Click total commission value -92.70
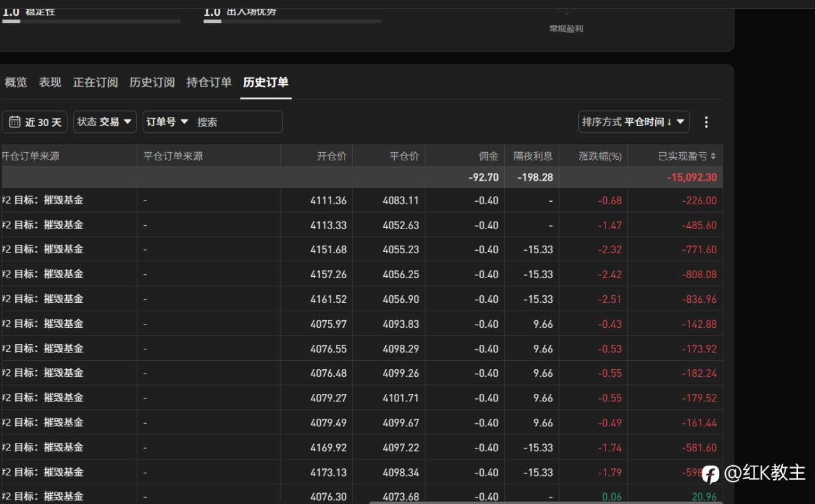Viewport: 815px width, 504px height. click(483, 178)
